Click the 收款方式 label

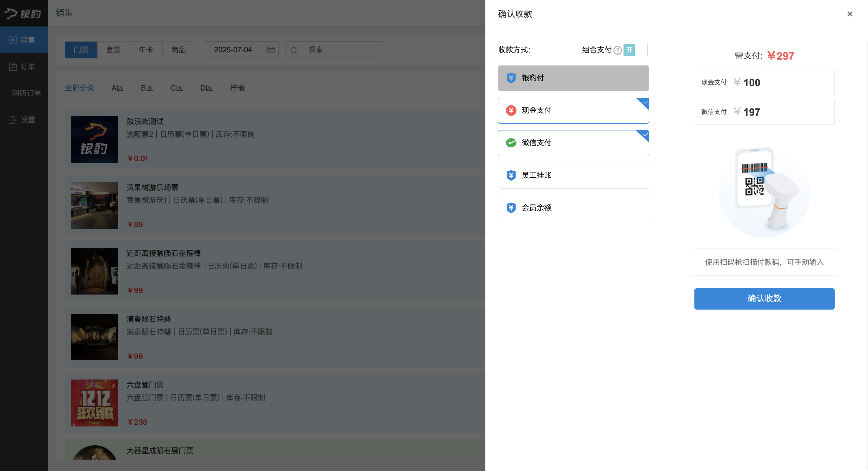click(x=515, y=50)
